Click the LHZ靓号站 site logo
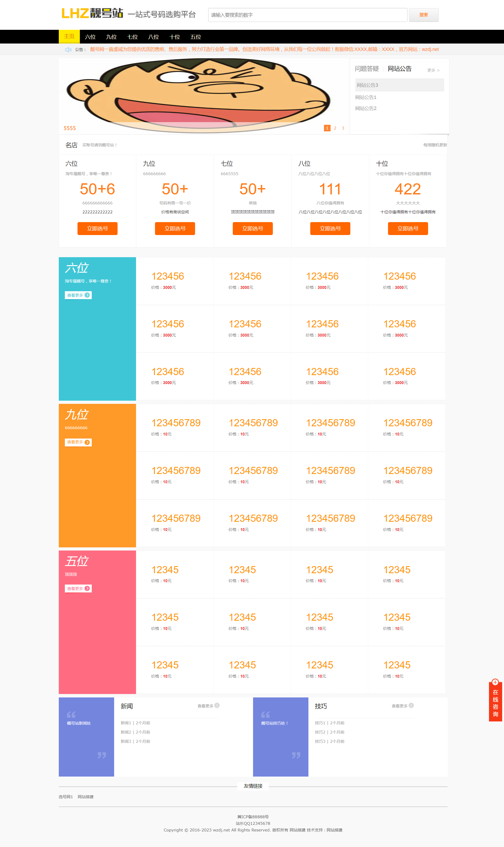 pos(92,14)
